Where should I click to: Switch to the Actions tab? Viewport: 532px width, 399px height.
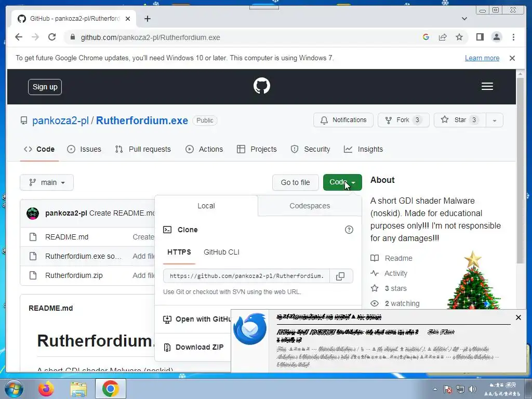204,149
